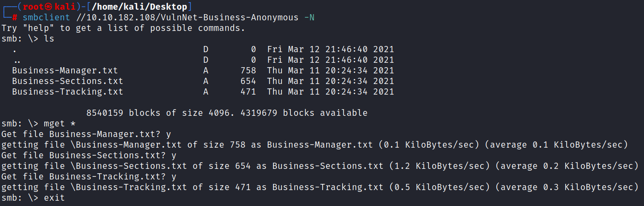Click the "8540159 blocks of size 4096" text
Screen dimensions: 644x206
[161, 113]
